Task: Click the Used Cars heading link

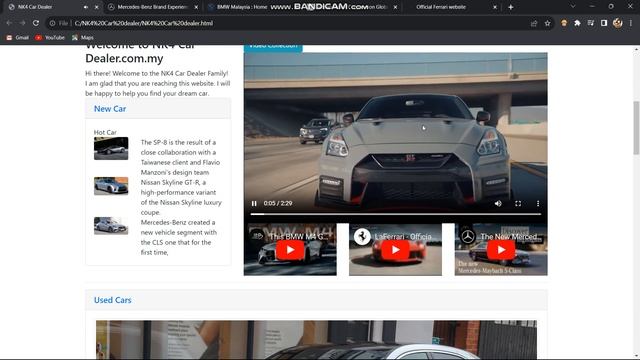Action: tap(113, 300)
